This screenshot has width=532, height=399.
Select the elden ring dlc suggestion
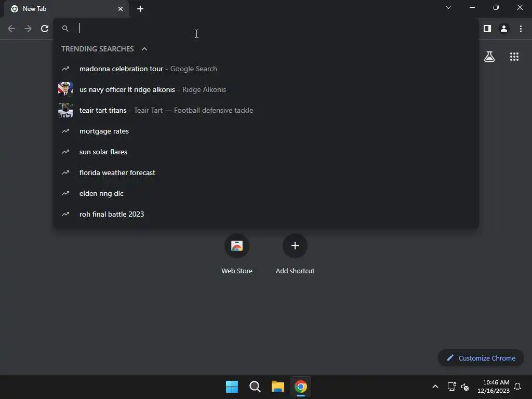click(266, 193)
